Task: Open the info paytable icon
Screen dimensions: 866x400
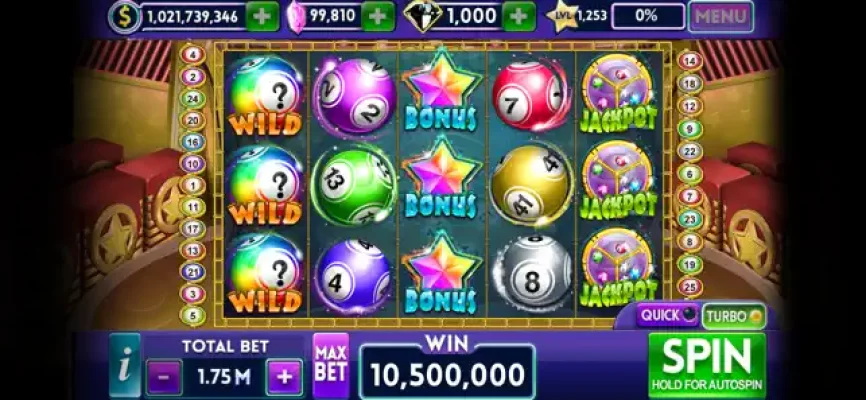Action: pos(125,365)
